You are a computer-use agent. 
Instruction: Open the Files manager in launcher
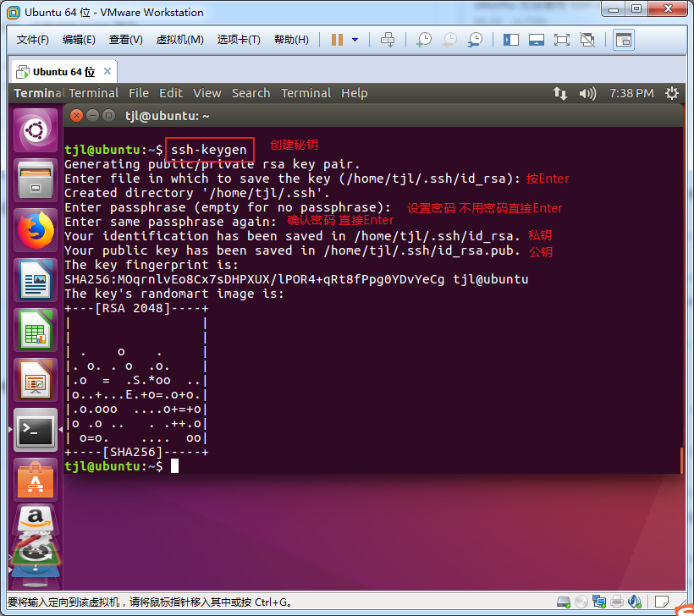pos(36,179)
